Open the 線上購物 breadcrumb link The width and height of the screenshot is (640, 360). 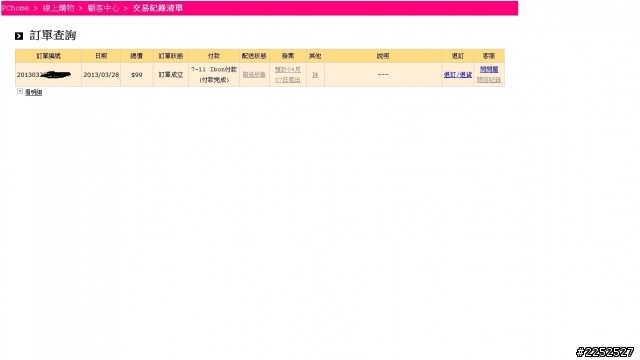tap(58, 8)
